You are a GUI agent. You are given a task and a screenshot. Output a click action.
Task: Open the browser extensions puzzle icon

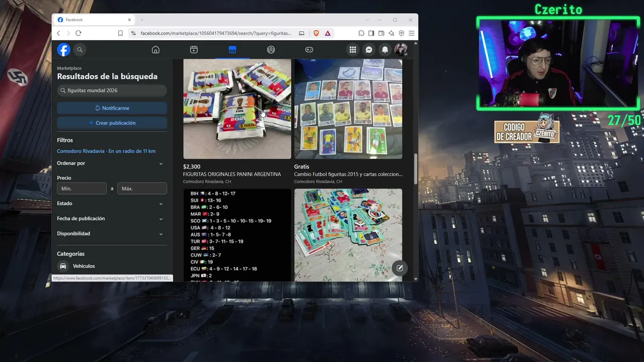tap(361, 33)
